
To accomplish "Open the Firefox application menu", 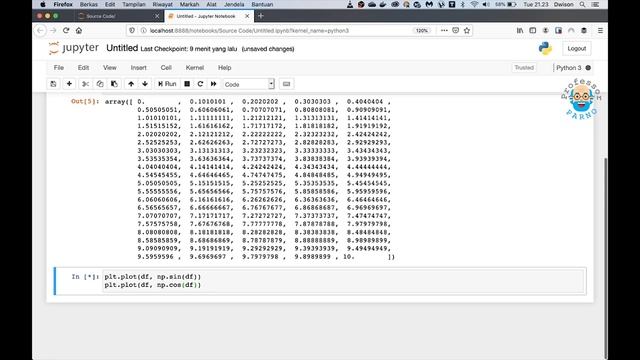I will tap(63, 4).
